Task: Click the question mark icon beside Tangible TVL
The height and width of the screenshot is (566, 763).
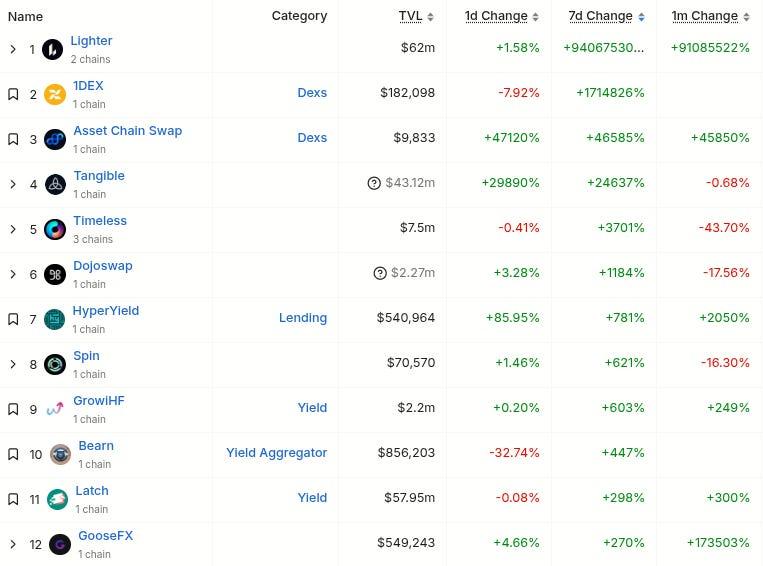Action: (x=375, y=183)
